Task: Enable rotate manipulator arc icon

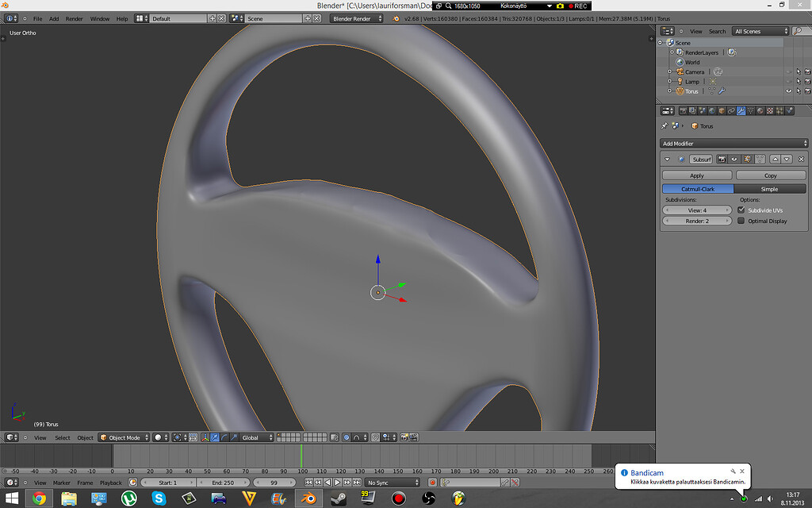Action: 224,437
